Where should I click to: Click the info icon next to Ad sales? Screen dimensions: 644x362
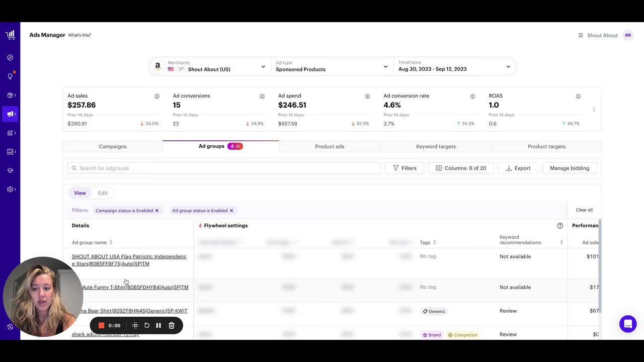coord(157,96)
